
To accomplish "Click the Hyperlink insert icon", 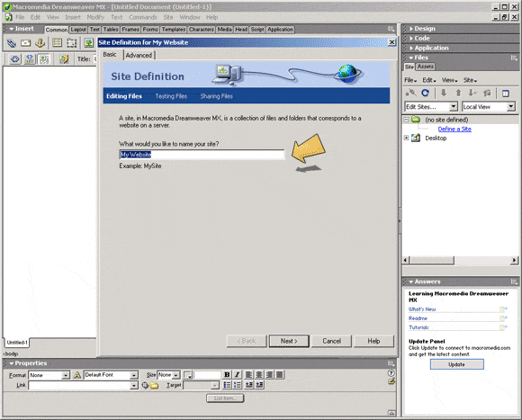I will [12, 43].
